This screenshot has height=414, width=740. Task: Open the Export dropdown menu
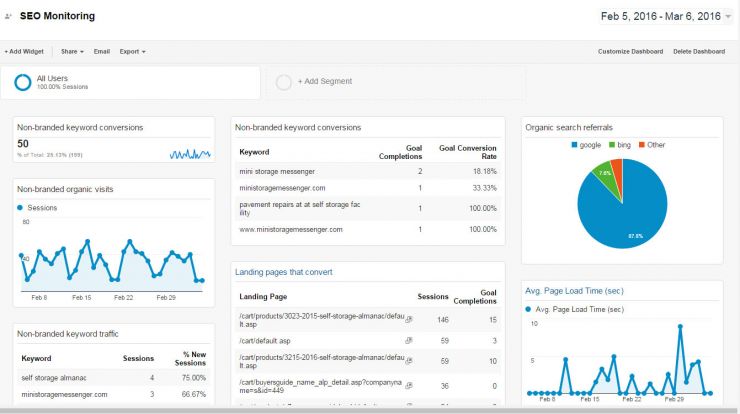pos(132,51)
